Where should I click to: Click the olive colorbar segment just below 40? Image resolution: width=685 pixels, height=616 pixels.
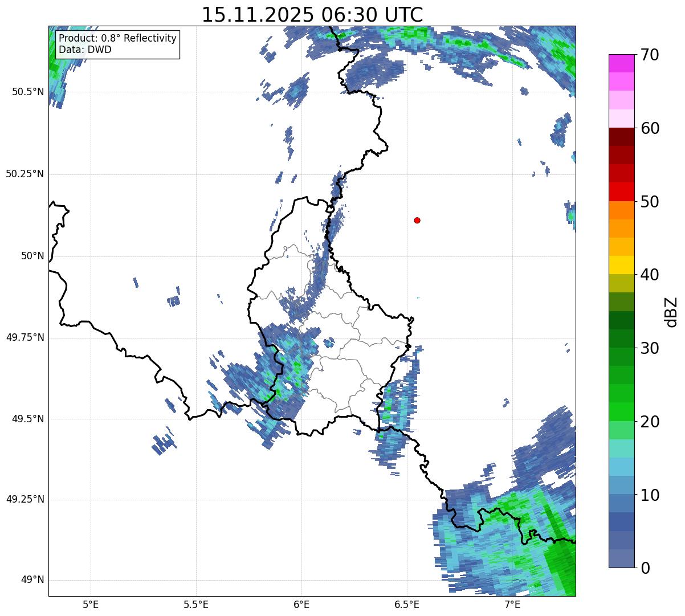click(621, 284)
